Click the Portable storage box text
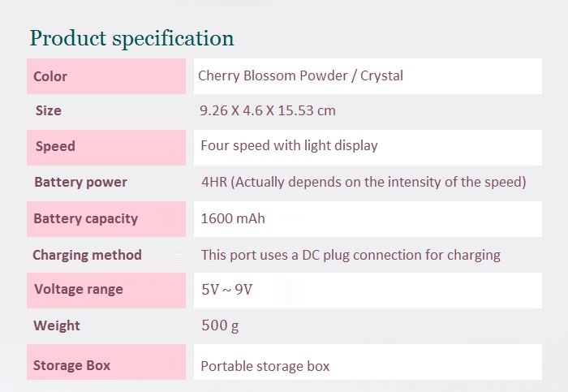568x392 pixels. pyautogui.click(x=265, y=366)
